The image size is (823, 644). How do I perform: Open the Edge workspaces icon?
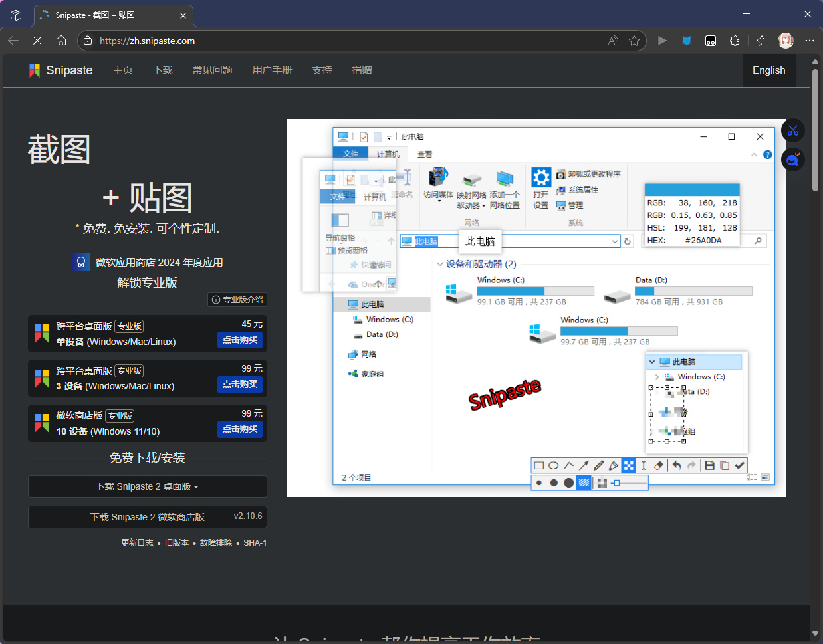pyautogui.click(x=16, y=15)
